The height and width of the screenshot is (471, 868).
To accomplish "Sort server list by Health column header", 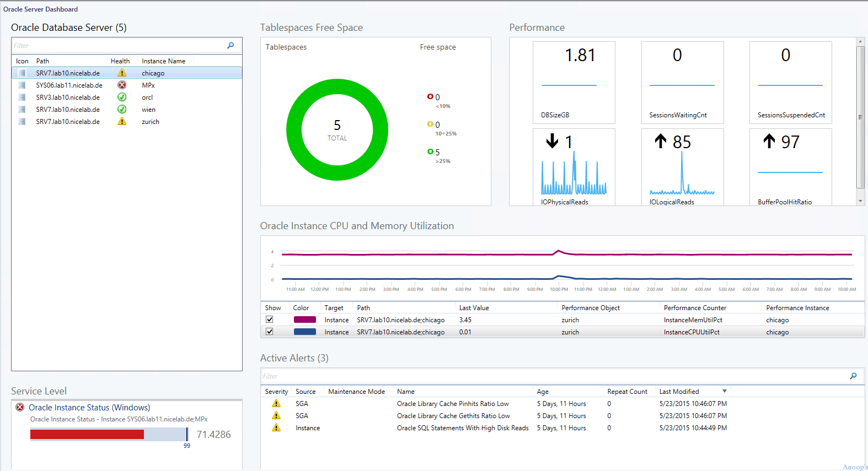I will [x=120, y=61].
